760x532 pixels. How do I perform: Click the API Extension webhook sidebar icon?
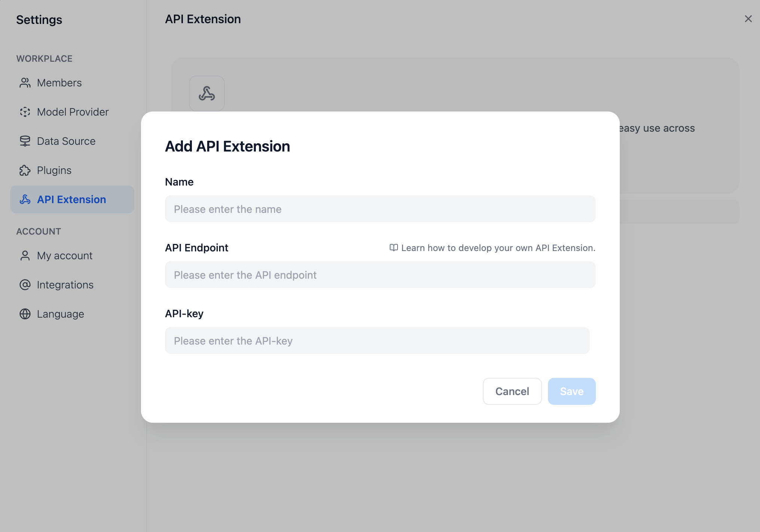(25, 199)
